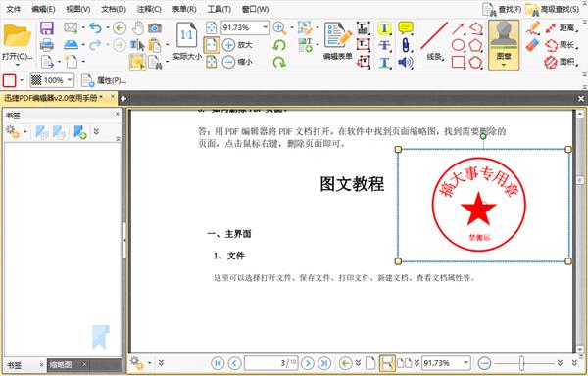Click the Email envelope icon
The width and height of the screenshot is (588, 376).
point(71,28)
